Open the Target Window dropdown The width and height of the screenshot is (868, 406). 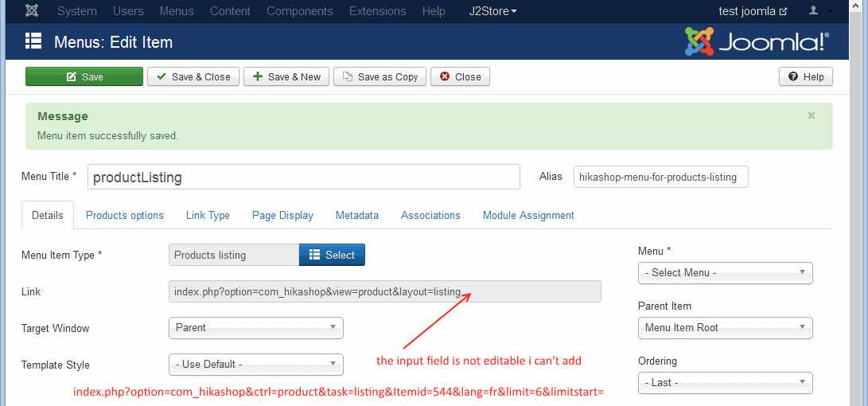(255, 328)
